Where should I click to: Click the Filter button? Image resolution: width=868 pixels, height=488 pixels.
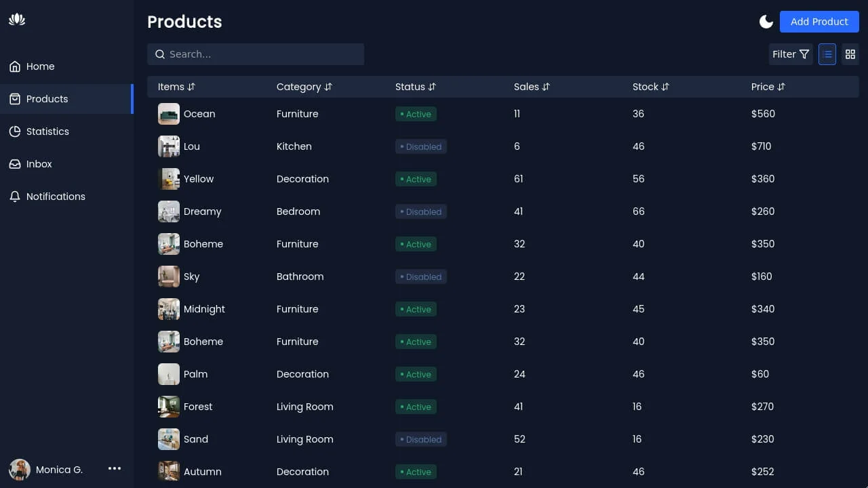790,54
